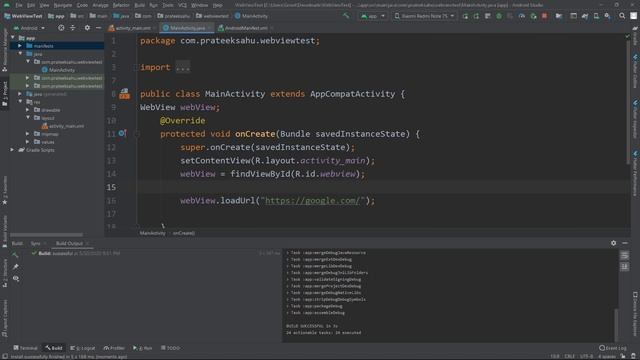Open the Terminal tool window button
Viewport: 640px width, 360px height.
point(25,348)
